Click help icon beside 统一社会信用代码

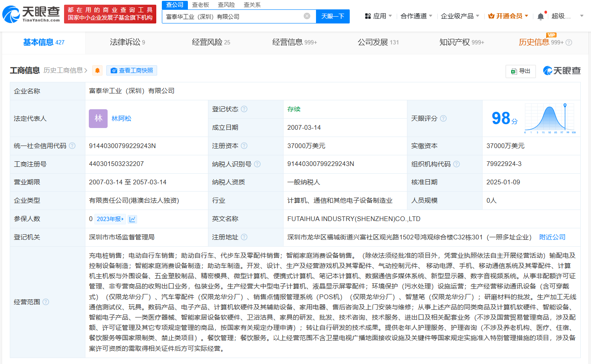(x=72, y=146)
